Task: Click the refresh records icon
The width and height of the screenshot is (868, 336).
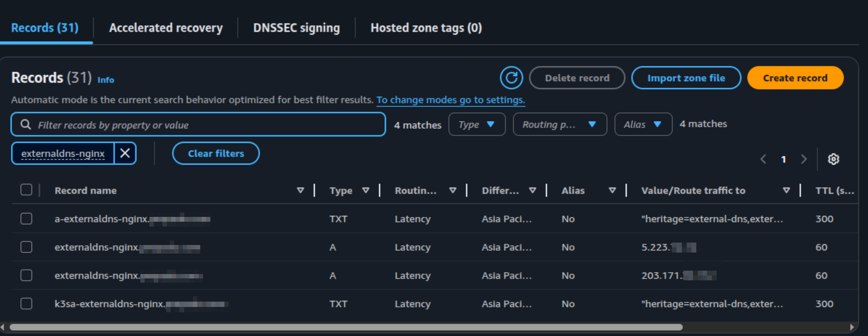Action: coord(511,78)
